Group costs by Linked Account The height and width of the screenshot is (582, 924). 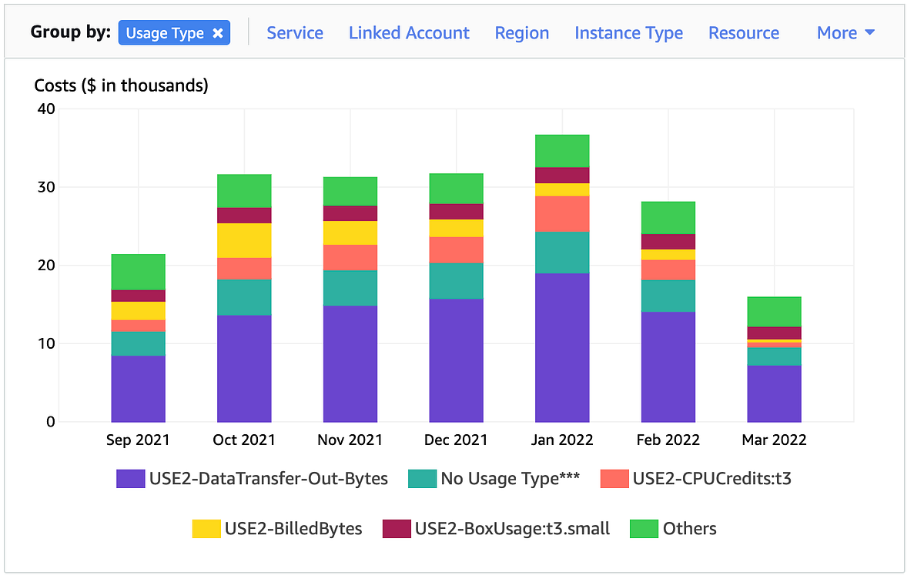[x=409, y=32]
